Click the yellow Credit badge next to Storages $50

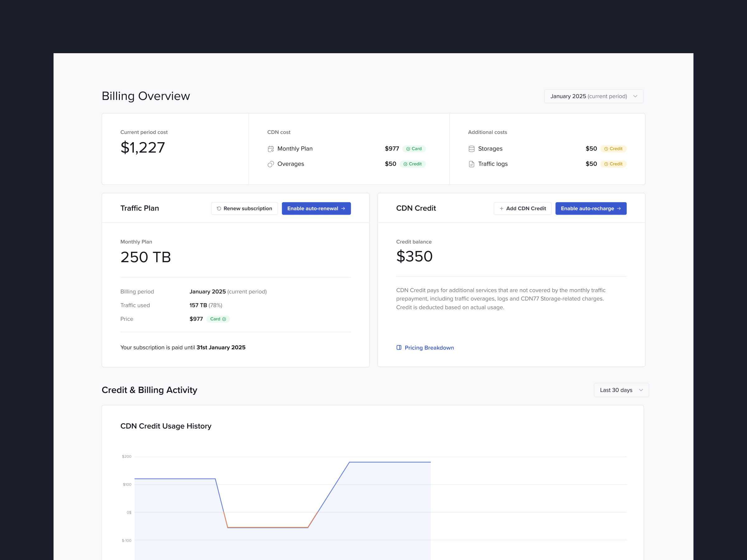coord(613,148)
